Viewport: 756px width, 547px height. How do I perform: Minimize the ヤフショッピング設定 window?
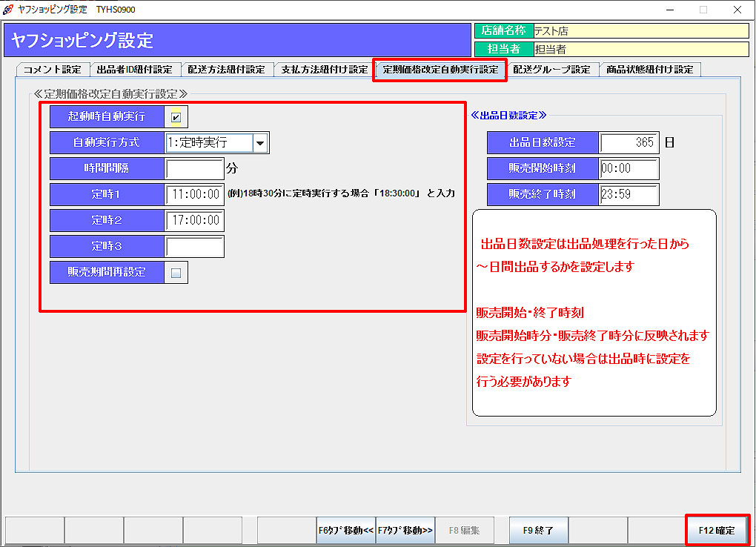pos(670,10)
